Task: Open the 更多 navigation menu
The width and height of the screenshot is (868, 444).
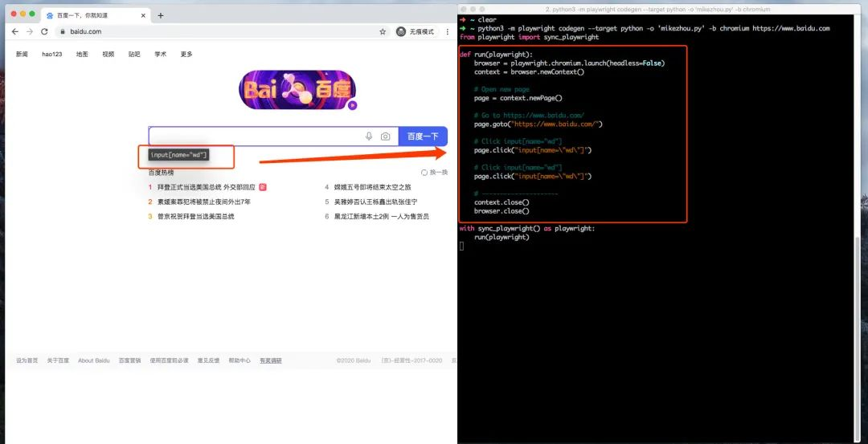Action: click(x=186, y=54)
